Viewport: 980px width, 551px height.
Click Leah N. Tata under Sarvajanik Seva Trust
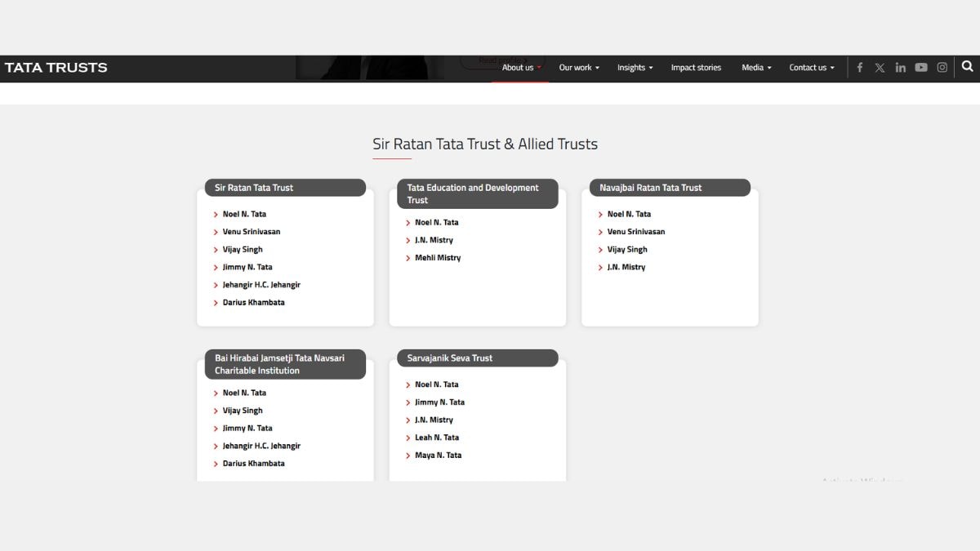pos(437,438)
